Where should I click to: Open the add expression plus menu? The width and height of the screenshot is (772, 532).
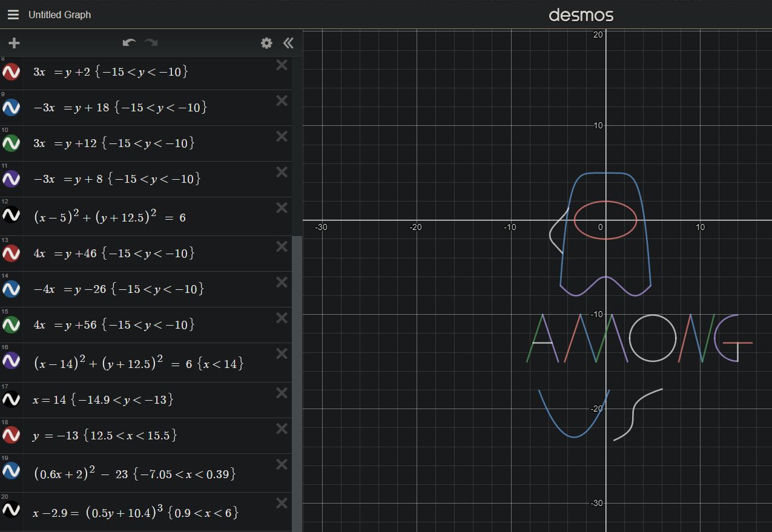(x=13, y=43)
